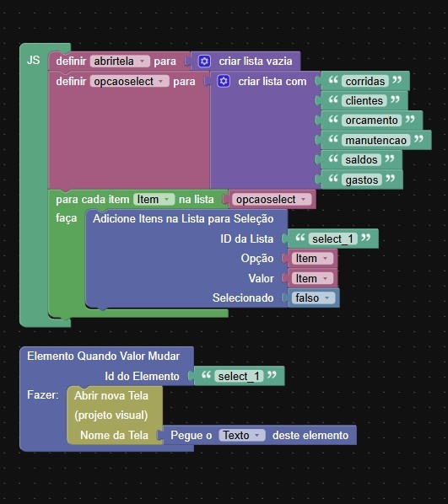Click the 'manutencao' text field
448x504 pixels.
coord(375,140)
